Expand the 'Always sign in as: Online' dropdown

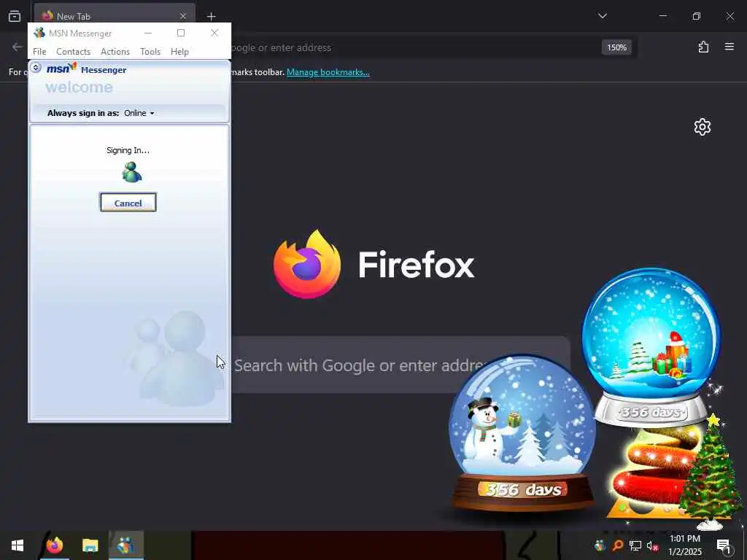click(x=139, y=113)
